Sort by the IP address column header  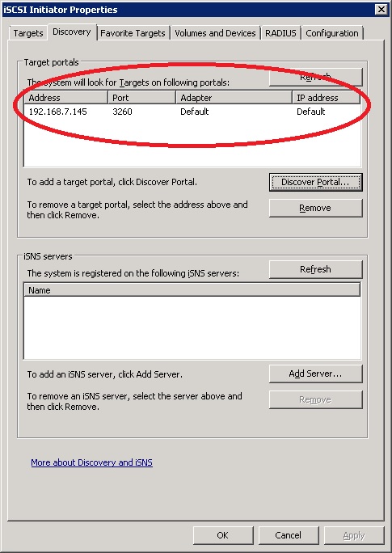(327, 98)
